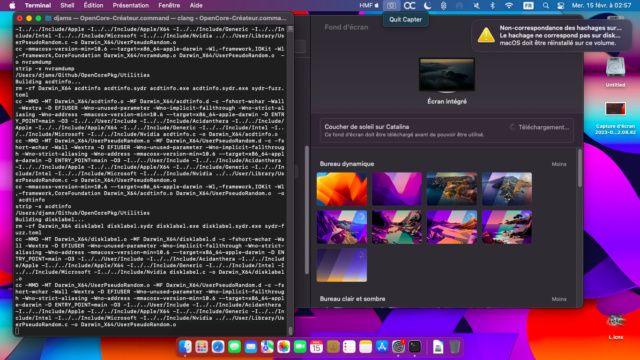
Task: Click the muted sound icon in menu bar
Action: tap(476, 5)
